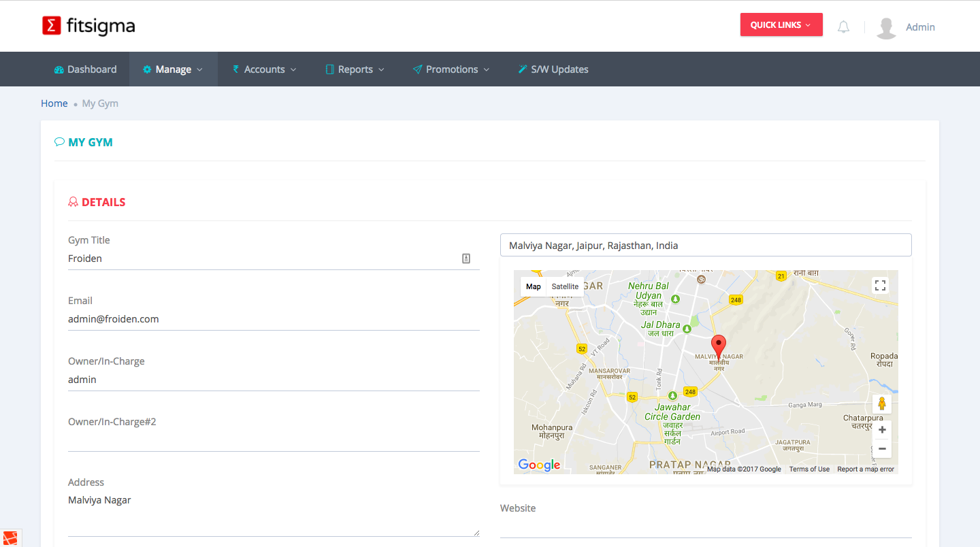Expand the Quick Links dropdown
The image size is (980, 547).
click(x=781, y=25)
